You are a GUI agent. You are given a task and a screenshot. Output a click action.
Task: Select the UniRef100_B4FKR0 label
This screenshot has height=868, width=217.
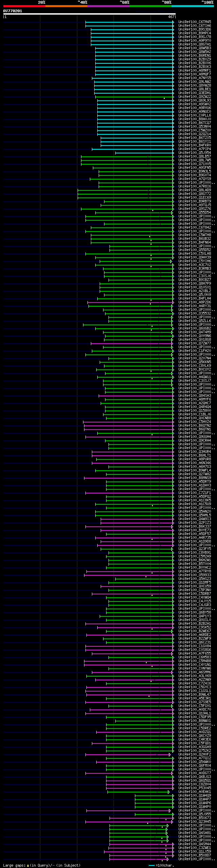click(x=195, y=145)
